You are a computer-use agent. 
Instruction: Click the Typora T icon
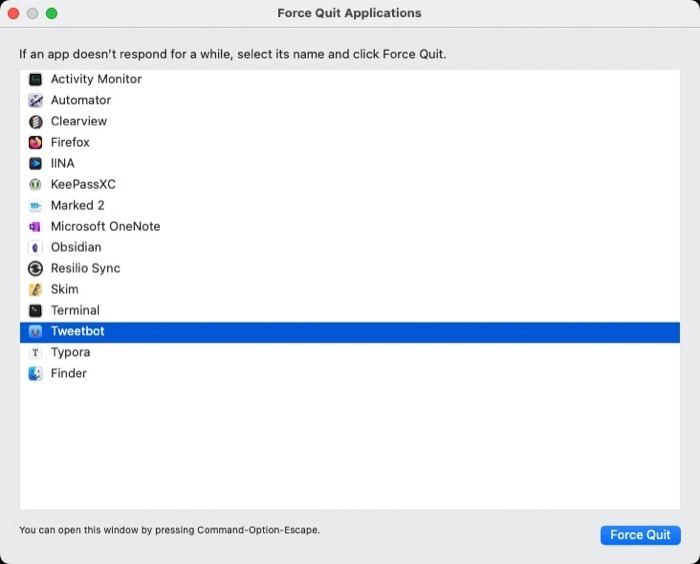click(35, 352)
